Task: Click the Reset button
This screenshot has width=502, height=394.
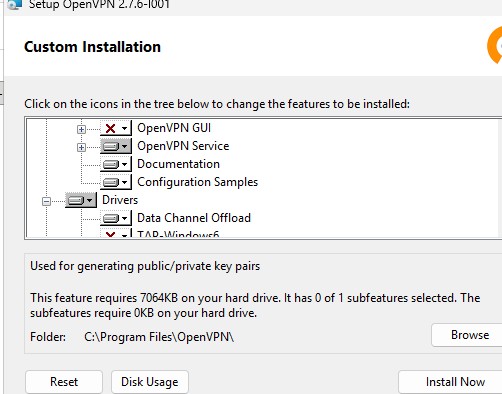Action: click(64, 382)
